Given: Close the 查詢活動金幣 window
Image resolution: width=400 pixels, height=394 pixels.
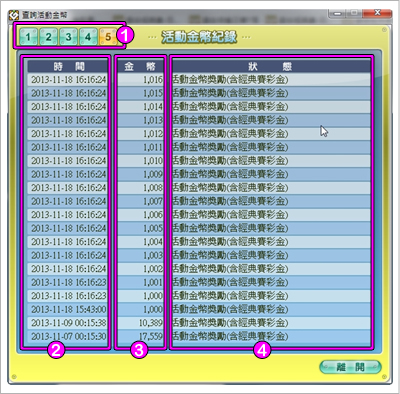Looking at the screenshot, I should [x=377, y=13].
